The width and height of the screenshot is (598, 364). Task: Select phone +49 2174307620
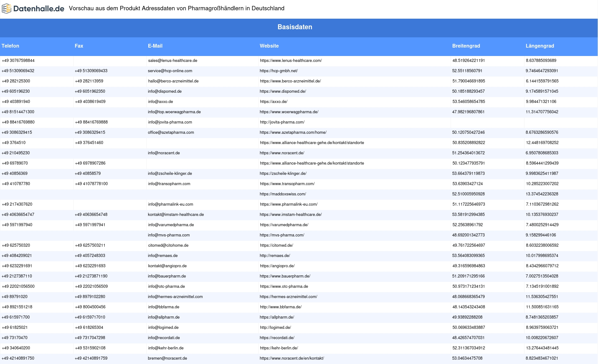17,204
